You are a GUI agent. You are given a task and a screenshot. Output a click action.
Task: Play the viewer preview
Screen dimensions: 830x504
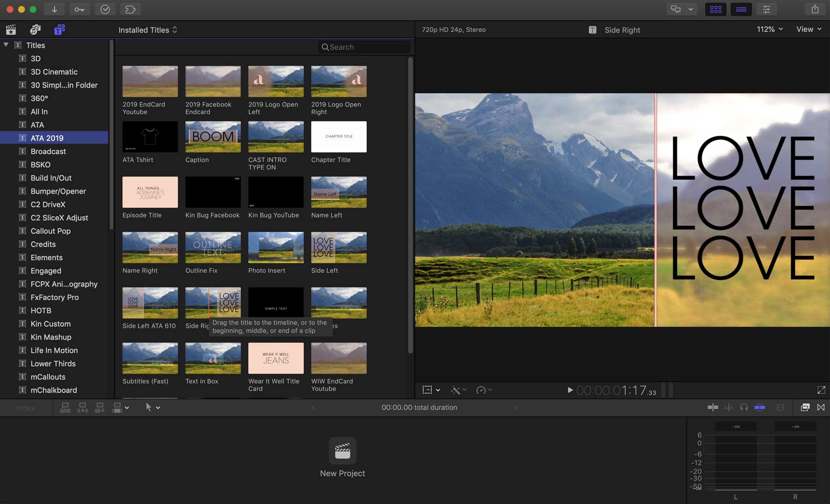(570, 390)
